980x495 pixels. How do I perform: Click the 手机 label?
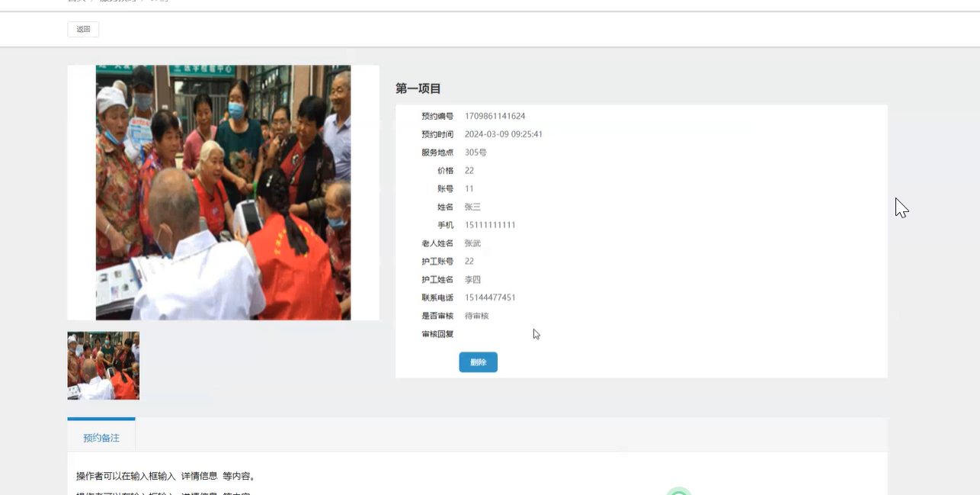pyautogui.click(x=446, y=225)
